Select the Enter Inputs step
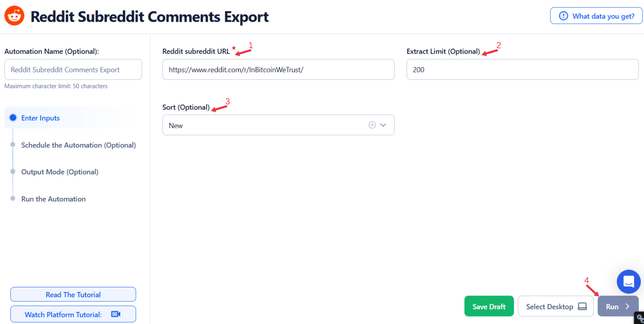The width and height of the screenshot is (644, 324). click(x=40, y=118)
